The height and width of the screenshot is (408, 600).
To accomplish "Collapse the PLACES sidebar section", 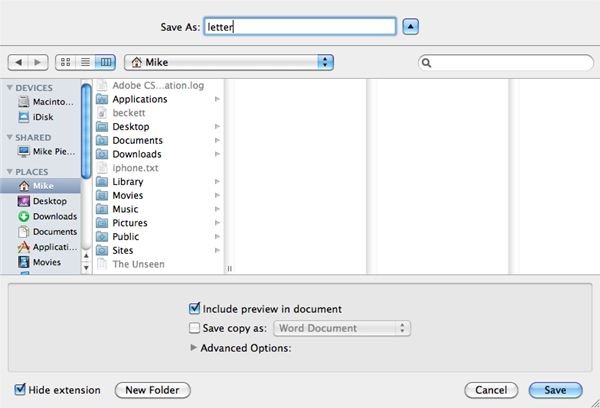I will 10,171.
